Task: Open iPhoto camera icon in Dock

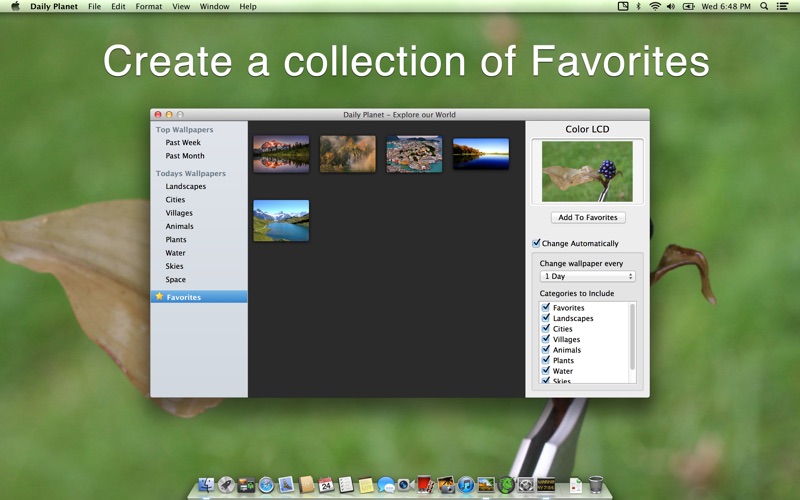Action: coord(445,484)
